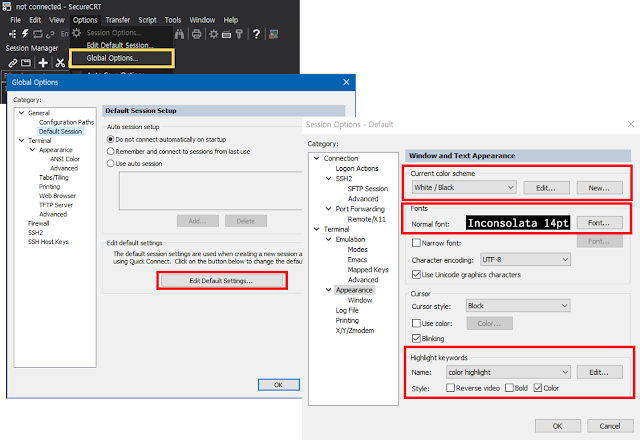Screen dimensions: 640x440
Task: Enable Reverse video highlight style checkbox
Action: coord(450,388)
